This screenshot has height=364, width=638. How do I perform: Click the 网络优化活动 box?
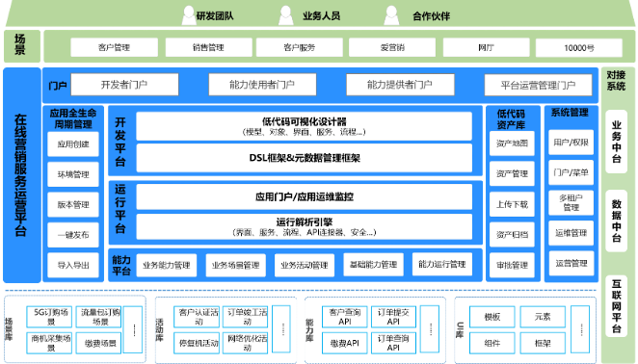pos(246,343)
